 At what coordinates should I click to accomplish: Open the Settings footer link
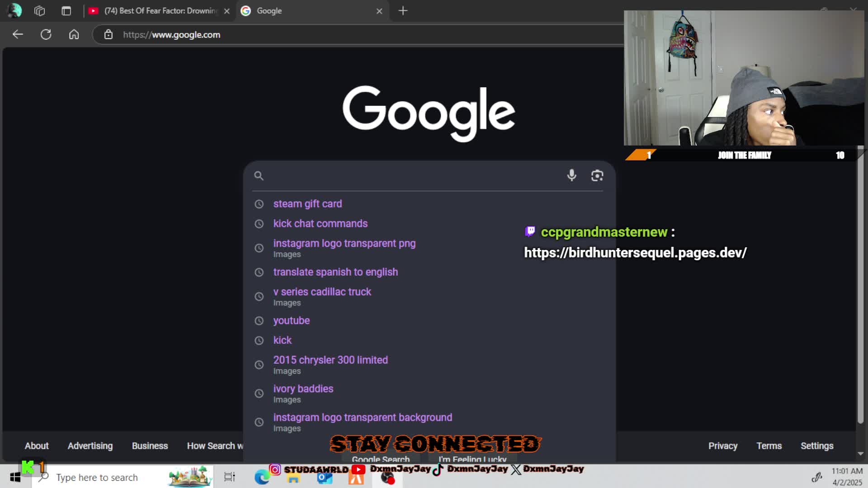point(817,446)
